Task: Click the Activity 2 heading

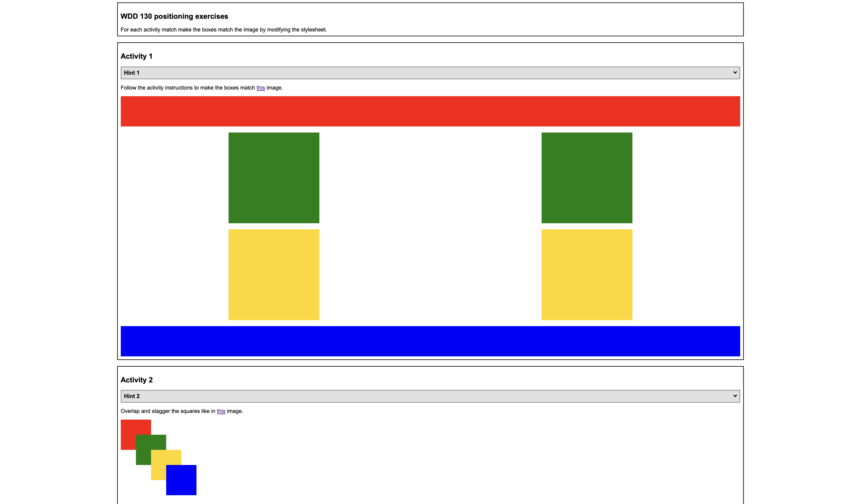Action: (x=137, y=380)
